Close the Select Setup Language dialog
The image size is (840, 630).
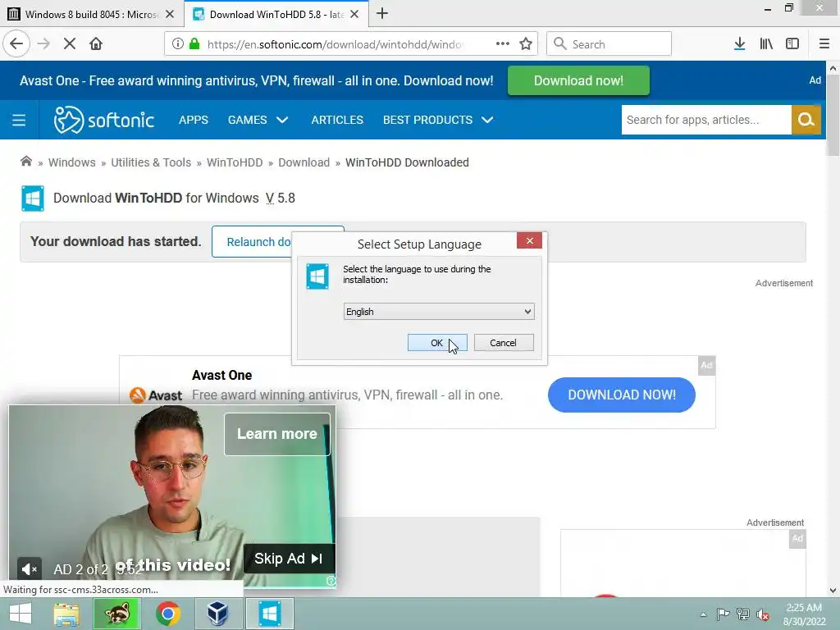point(529,240)
